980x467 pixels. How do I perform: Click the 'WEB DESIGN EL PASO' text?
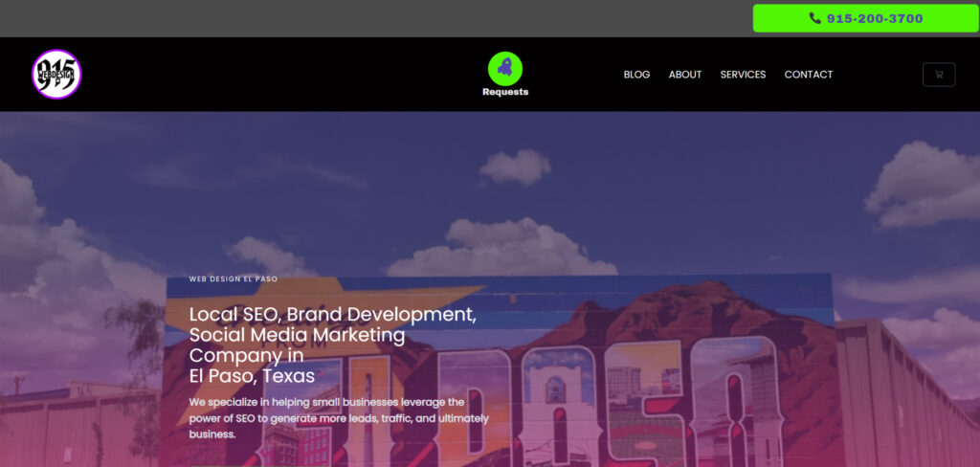point(234,278)
